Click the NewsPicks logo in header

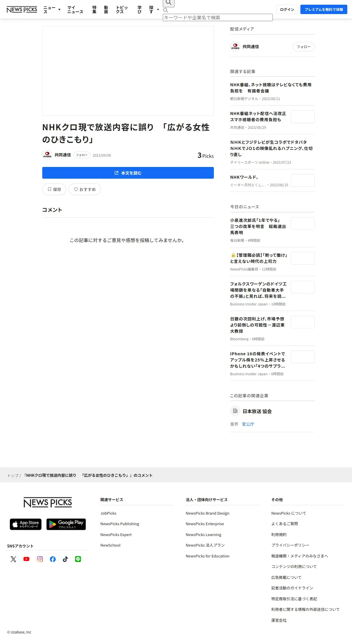click(x=22, y=9)
